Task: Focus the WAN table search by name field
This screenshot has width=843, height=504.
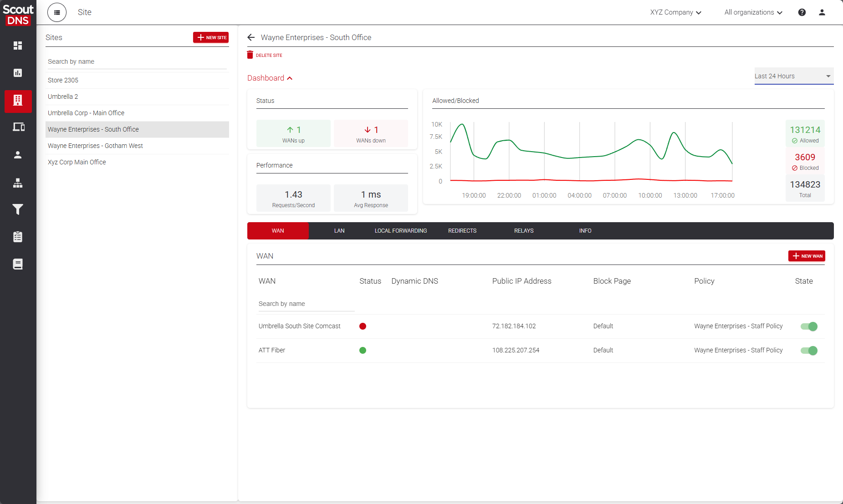Action: point(307,304)
